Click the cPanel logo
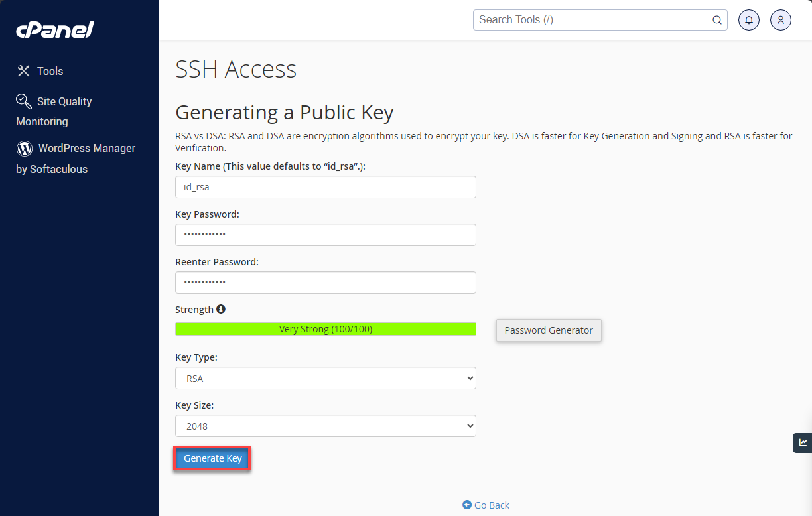The width and height of the screenshot is (812, 516). 54,29
